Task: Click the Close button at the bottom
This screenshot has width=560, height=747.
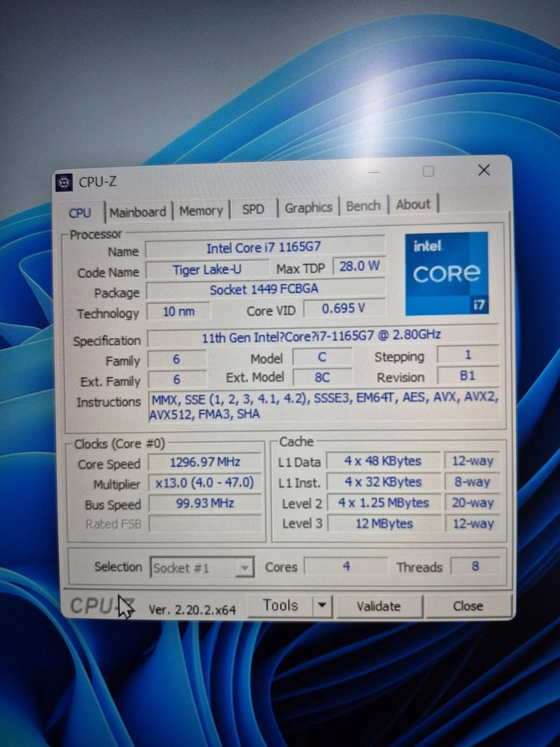Action: point(468,606)
